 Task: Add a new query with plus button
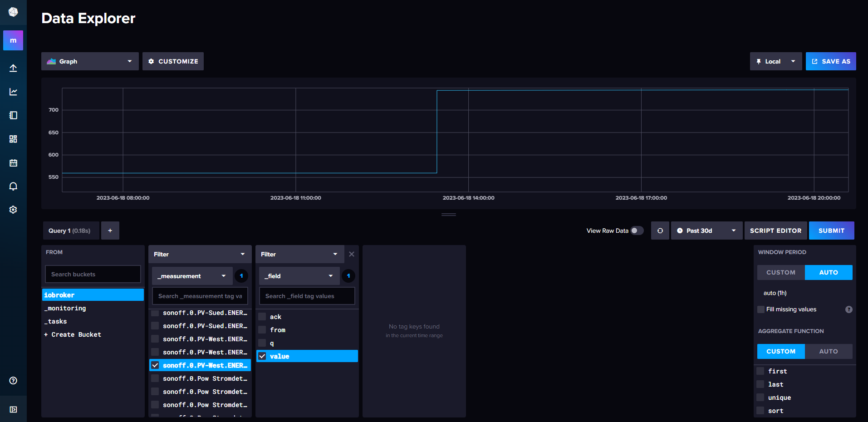(110, 231)
